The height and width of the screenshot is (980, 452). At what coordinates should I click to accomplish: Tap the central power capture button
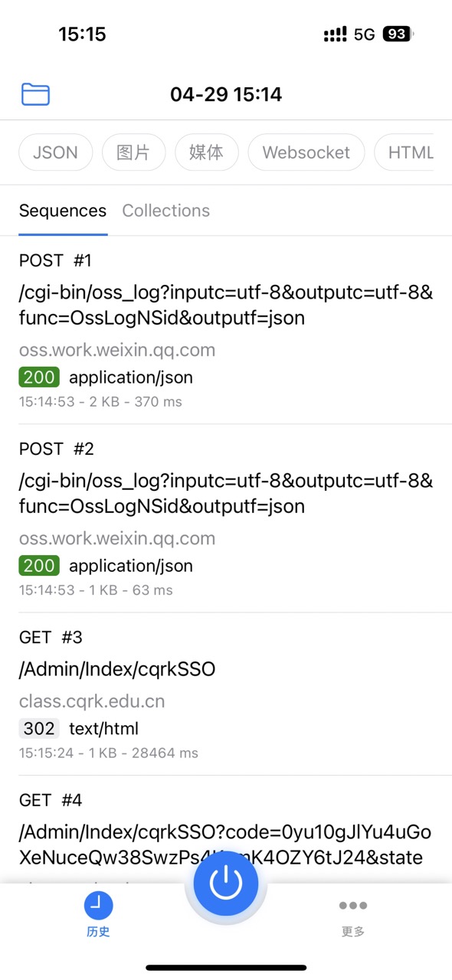pyautogui.click(x=226, y=883)
